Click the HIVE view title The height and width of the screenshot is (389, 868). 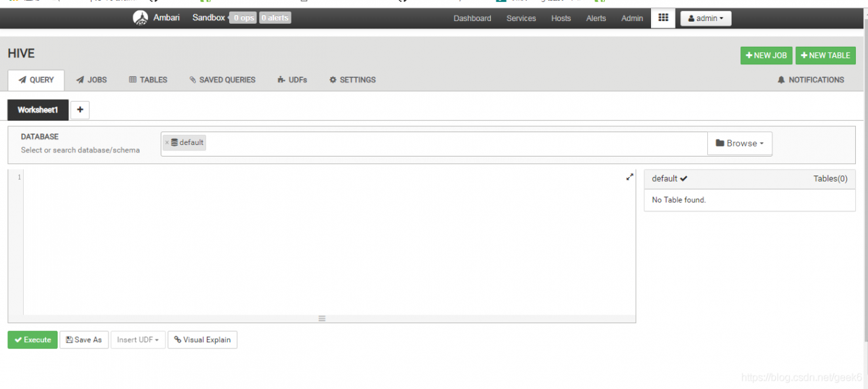[x=21, y=54]
